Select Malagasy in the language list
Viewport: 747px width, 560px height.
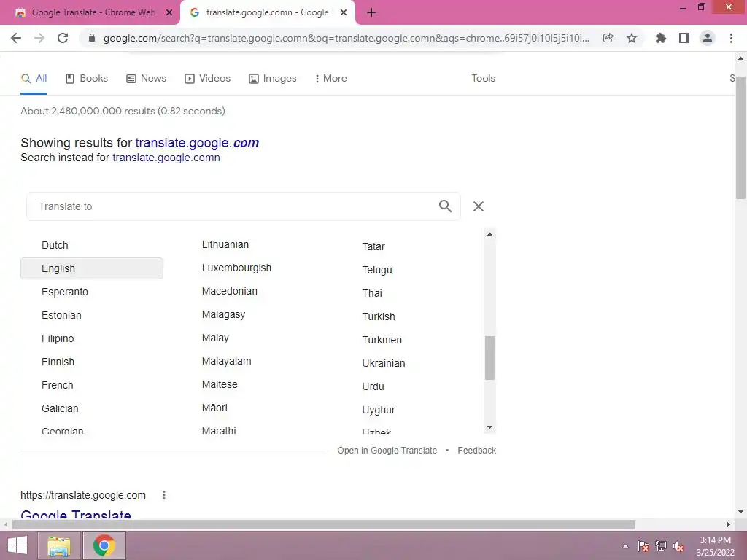coord(223,315)
